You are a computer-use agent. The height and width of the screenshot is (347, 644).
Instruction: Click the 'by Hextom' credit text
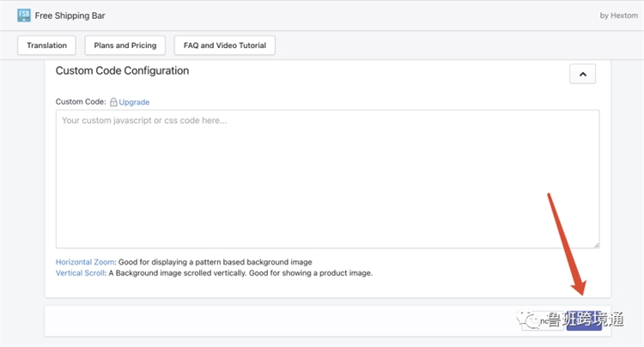(617, 15)
